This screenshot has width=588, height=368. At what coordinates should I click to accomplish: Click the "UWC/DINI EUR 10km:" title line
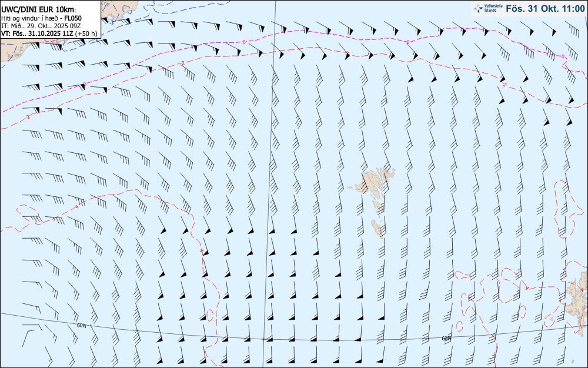39,10
